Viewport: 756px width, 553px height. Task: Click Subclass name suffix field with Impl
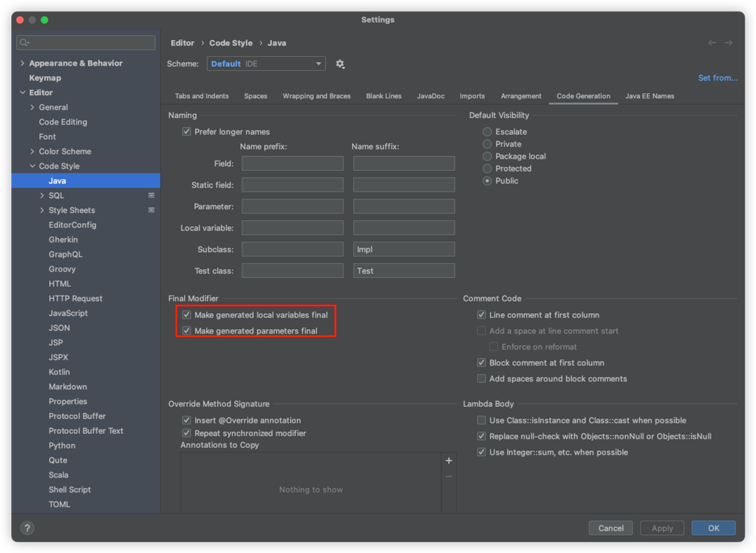404,249
